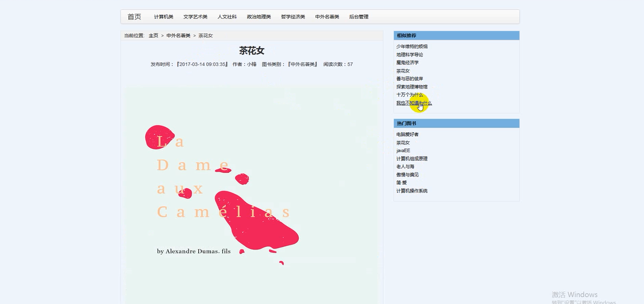Open the 探索地理博物馆 recommendation link

tap(412, 87)
